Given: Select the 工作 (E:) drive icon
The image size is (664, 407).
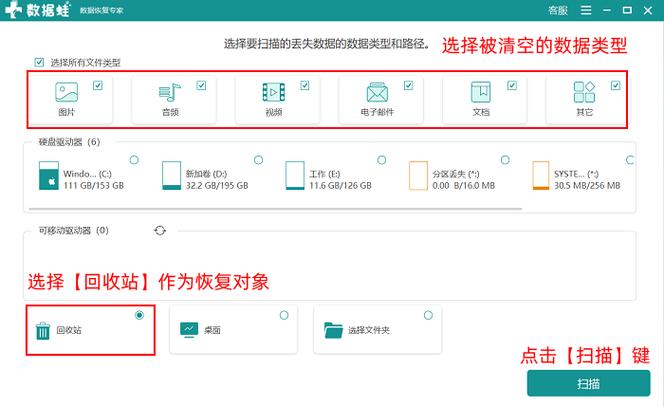Looking at the screenshot, I should click(x=295, y=175).
